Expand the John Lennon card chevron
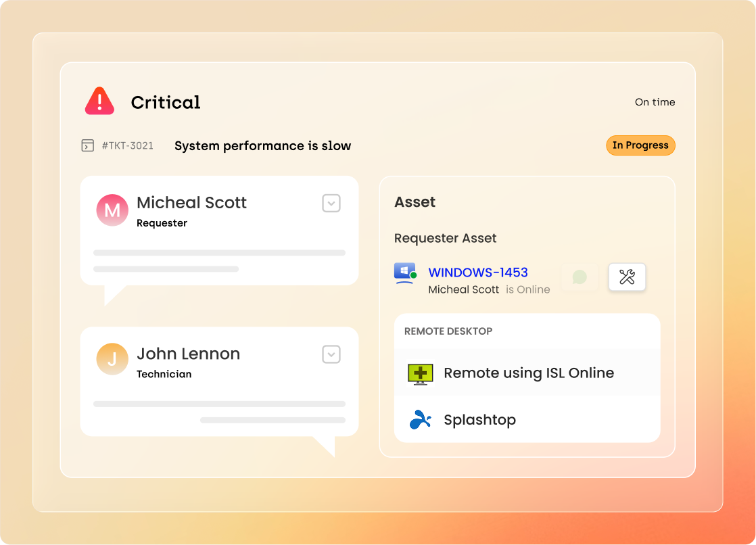This screenshot has height=545, width=756. (x=331, y=354)
